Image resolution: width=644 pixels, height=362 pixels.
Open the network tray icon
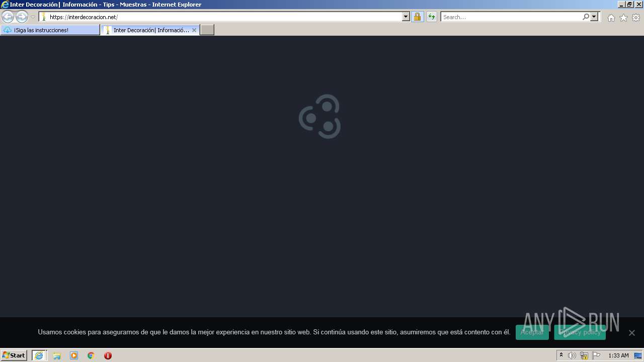[584, 355]
